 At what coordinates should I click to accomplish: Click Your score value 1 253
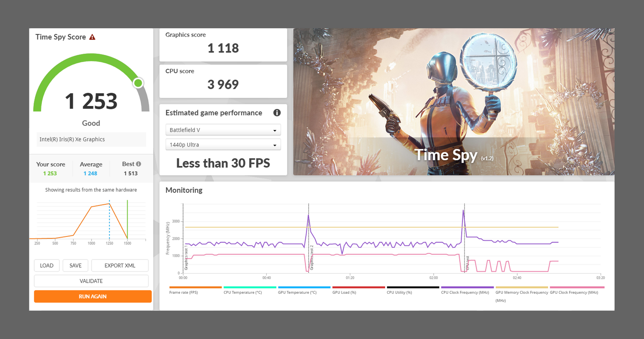point(50,173)
